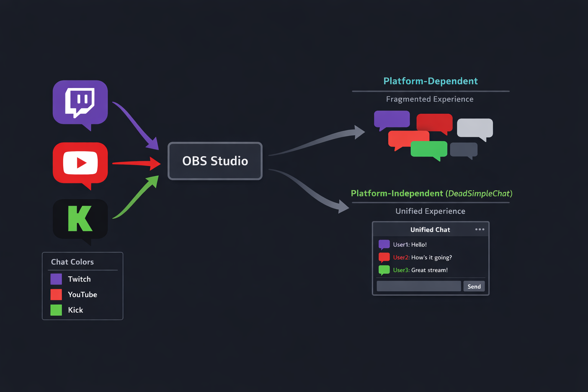Click the light gray fragmented speech bubble
This screenshot has height=392, width=588.
[x=475, y=128]
